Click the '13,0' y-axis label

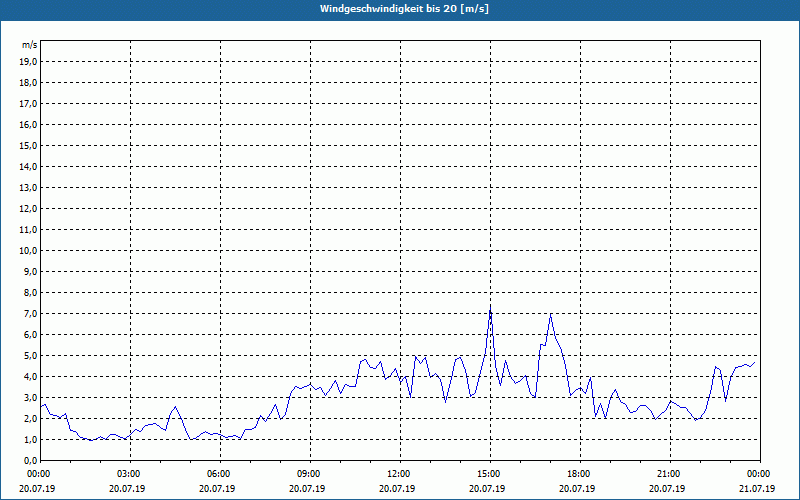click(x=28, y=188)
